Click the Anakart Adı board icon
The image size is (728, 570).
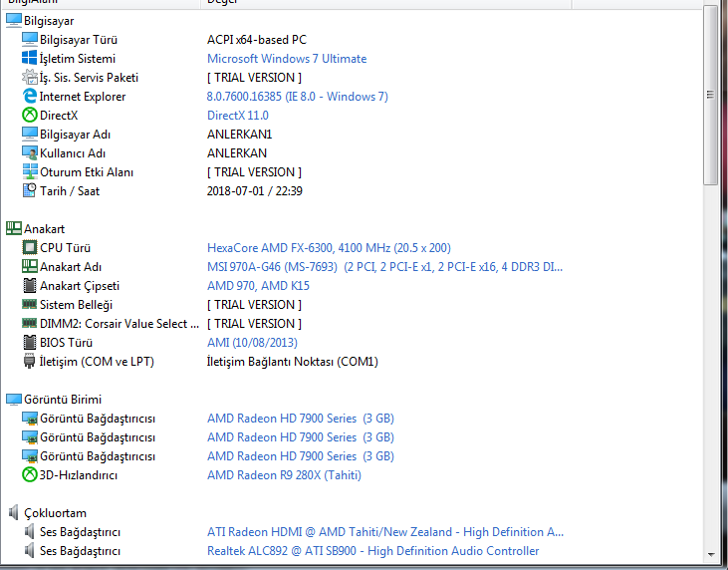coord(30,267)
